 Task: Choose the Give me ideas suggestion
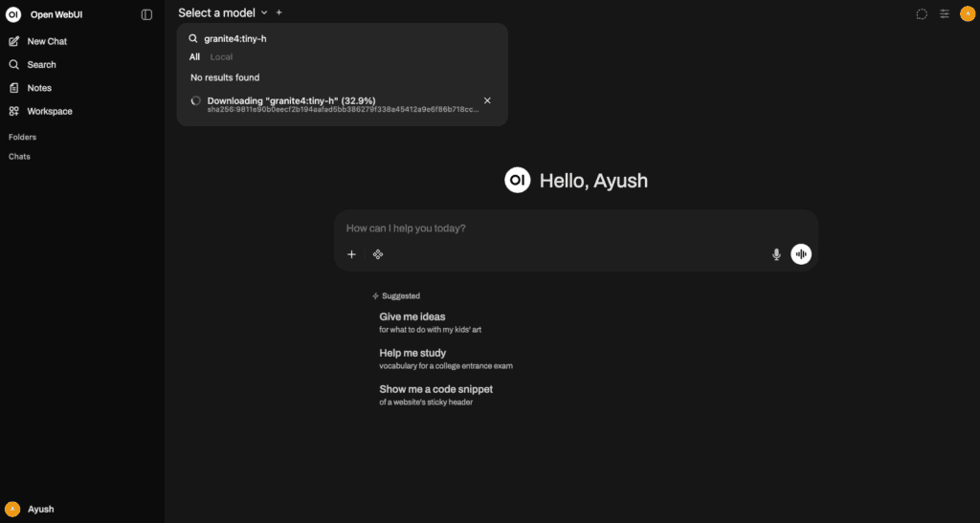point(412,316)
